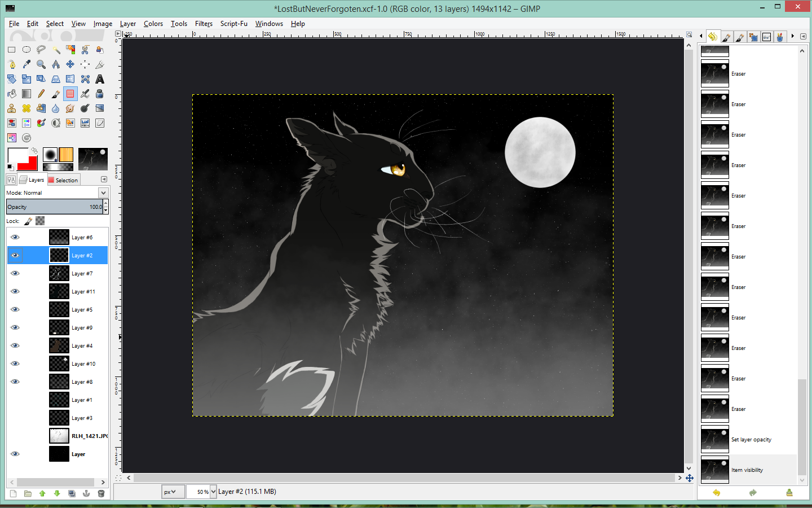Select the Move tool
Image resolution: width=812 pixels, height=508 pixels.
(x=70, y=64)
